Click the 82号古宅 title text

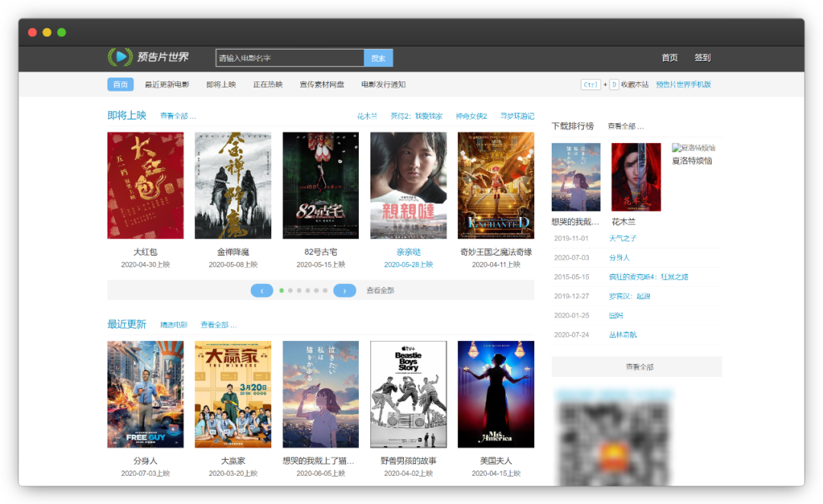pos(321,252)
